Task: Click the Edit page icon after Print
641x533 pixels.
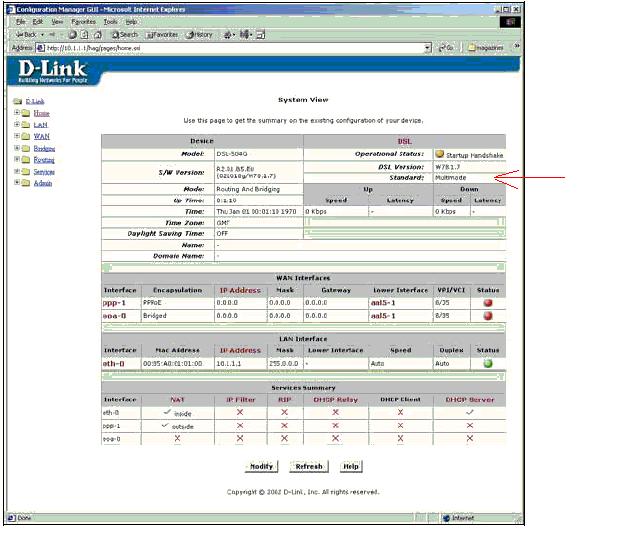Action: (261, 35)
